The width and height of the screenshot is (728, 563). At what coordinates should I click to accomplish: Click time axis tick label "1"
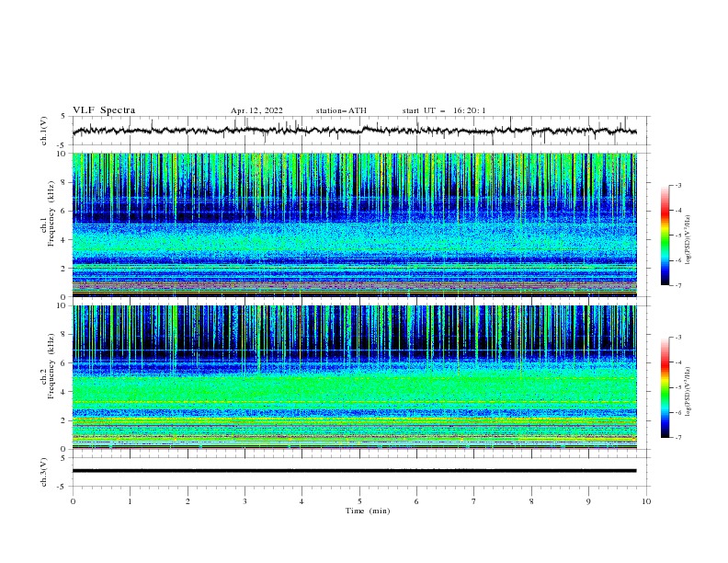[x=130, y=501]
